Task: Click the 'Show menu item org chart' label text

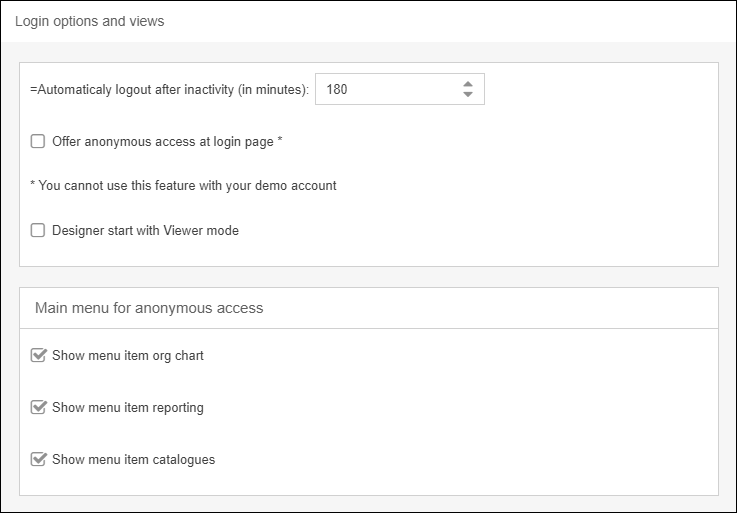Action: tap(128, 355)
